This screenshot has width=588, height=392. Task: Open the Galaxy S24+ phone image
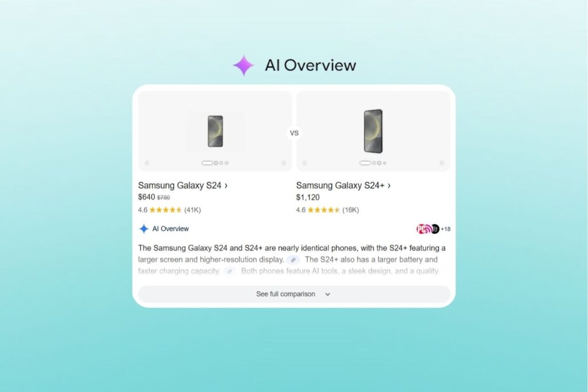[373, 131]
